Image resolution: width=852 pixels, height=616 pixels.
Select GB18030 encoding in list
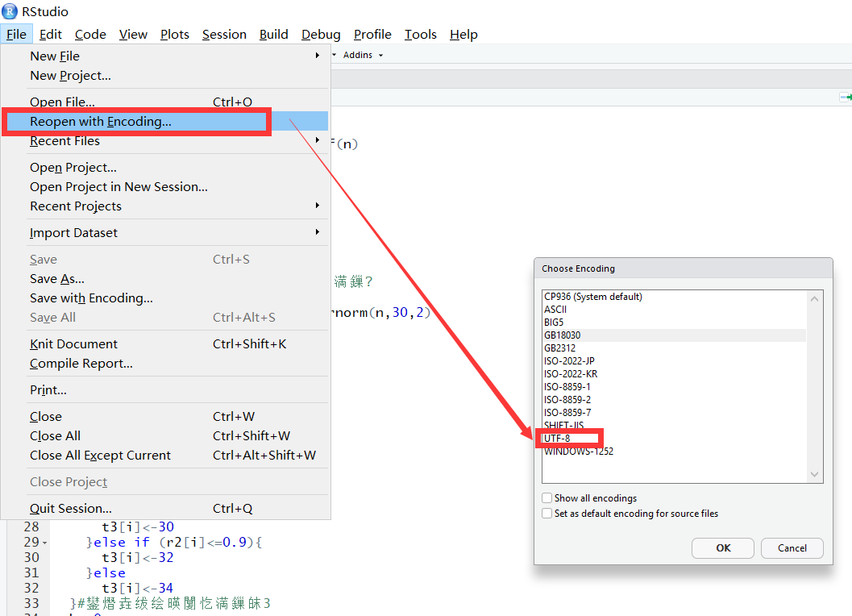click(x=674, y=335)
